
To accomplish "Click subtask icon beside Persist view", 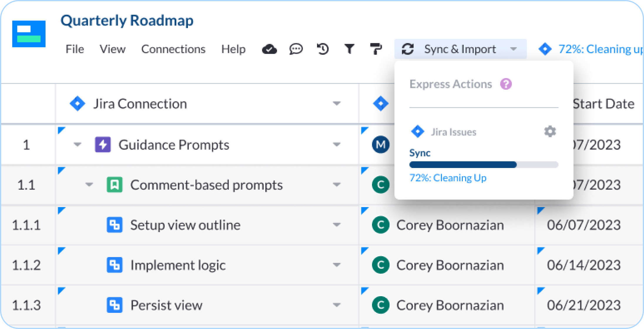I will click(x=115, y=305).
